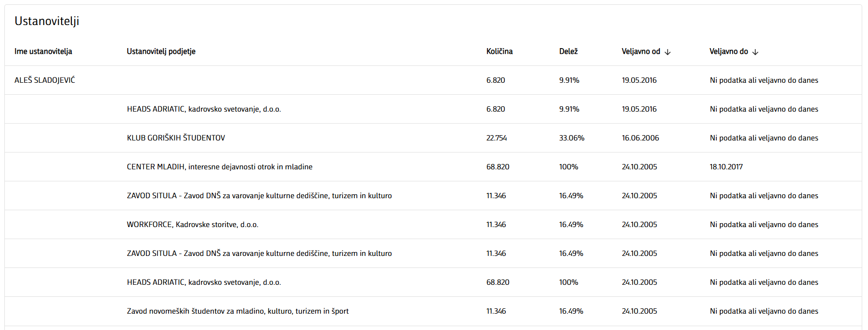Click the sort arrow beside Veljavno do
This screenshot has width=868, height=330.
(755, 52)
